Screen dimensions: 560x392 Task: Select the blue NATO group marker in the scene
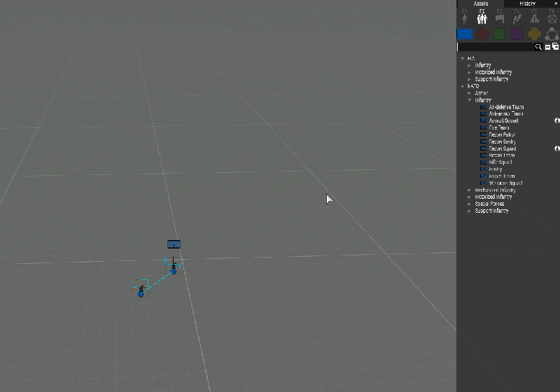(174, 244)
